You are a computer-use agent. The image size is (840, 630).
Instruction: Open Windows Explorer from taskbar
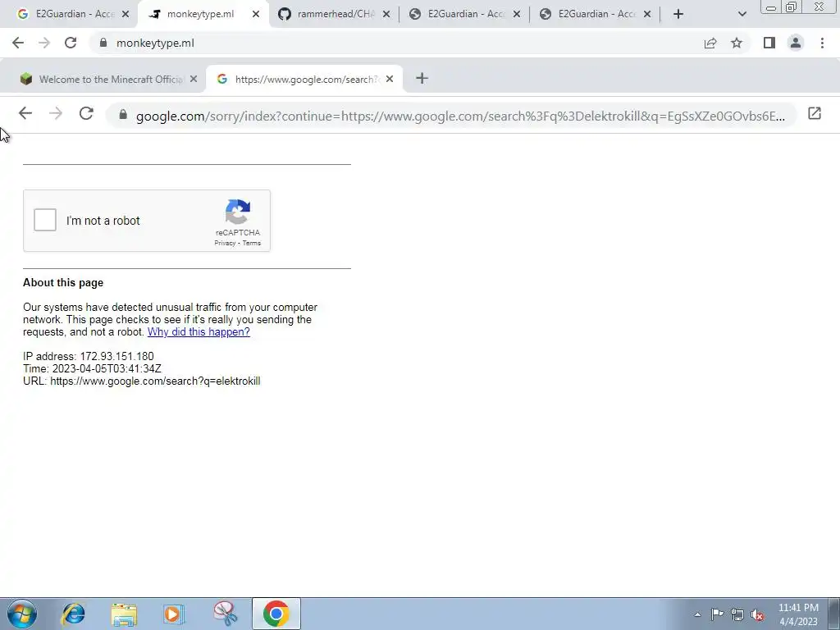pyautogui.click(x=124, y=614)
